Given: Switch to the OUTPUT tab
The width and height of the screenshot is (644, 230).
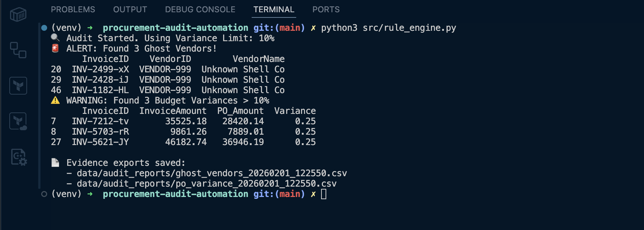Looking at the screenshot, I should 130,10.
